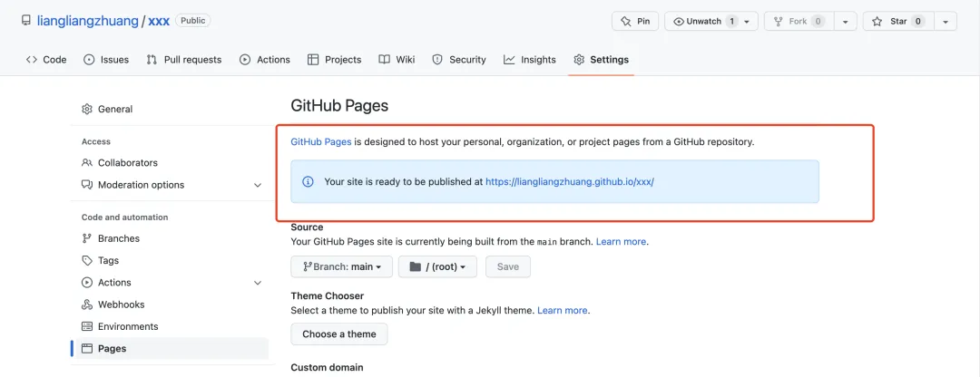
Task: Click the GitHub Pages heading
Action: pos(339,105)
